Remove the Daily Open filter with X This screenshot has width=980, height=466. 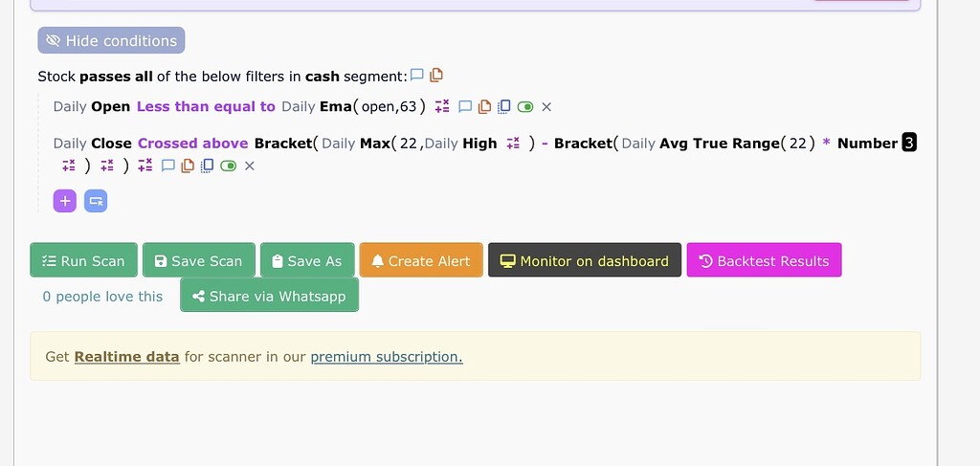click(546, 106)
